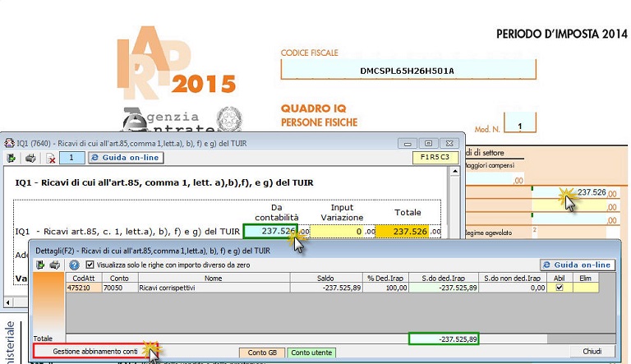Click the Input Variazione field

click(338, 232)
